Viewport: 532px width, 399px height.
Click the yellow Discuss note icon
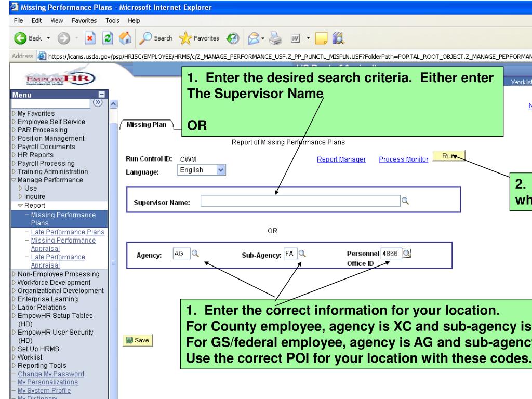(x=321, y=38)
